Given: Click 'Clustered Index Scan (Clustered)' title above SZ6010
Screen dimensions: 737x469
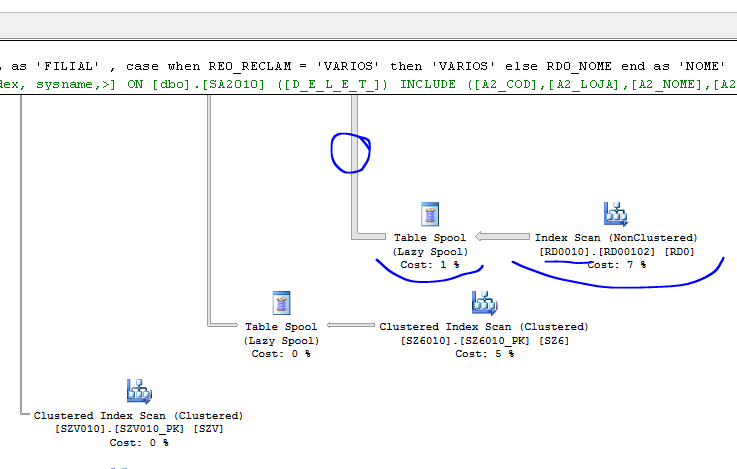Looking at the screenshot, I should (x=484, y=326).
